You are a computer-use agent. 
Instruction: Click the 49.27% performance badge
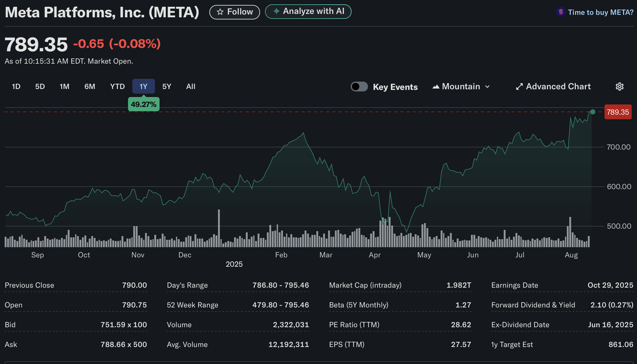pyautogui.click(x=143, y=104)
